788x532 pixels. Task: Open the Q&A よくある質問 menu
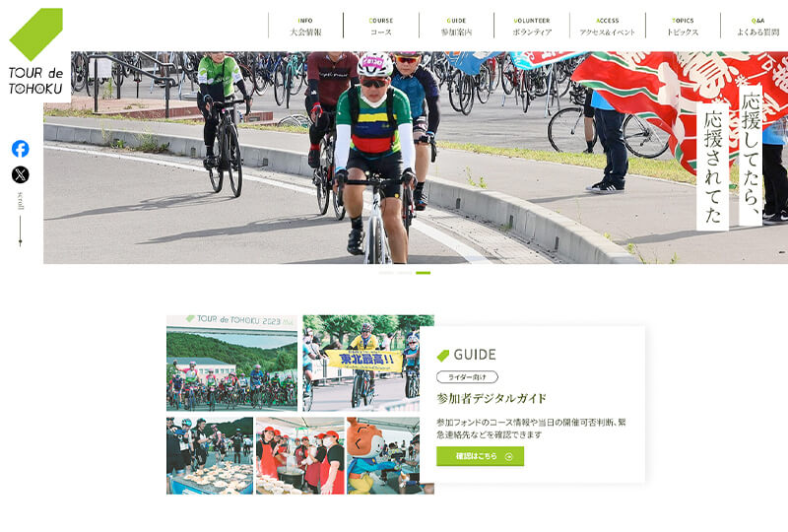tap(757, 27)
